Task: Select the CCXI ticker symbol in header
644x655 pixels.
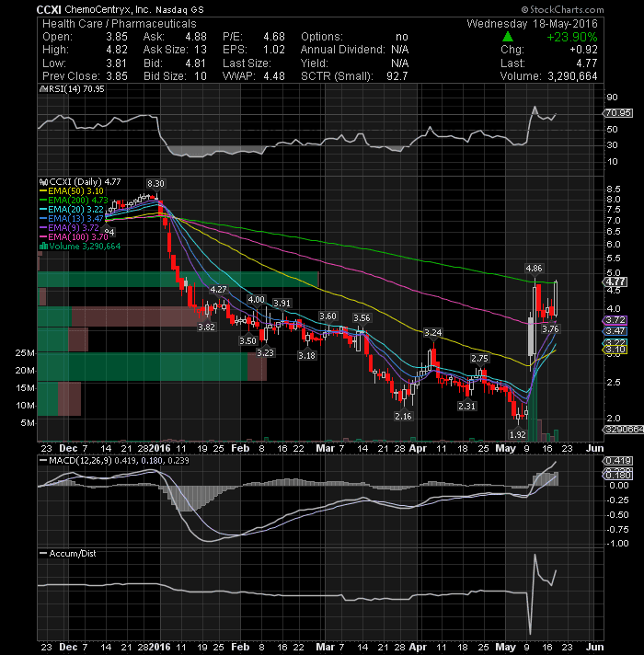Action: [x=49, y=9]
